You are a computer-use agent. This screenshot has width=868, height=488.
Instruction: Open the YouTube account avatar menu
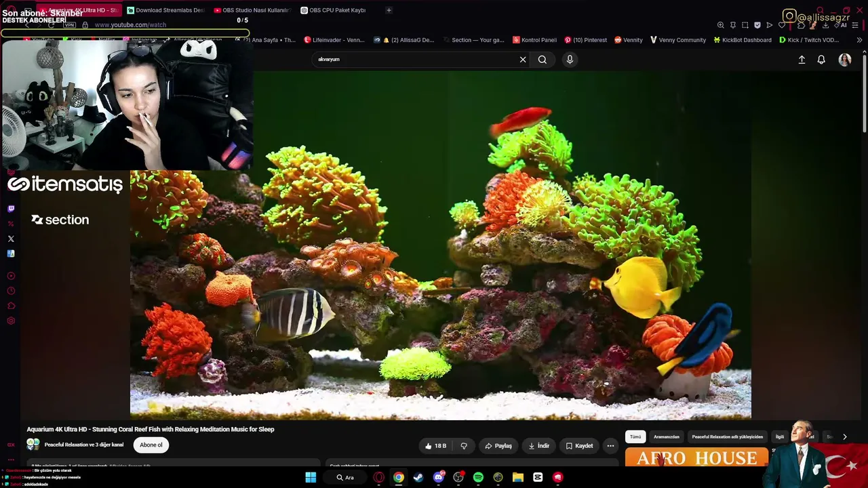[845, 60]
